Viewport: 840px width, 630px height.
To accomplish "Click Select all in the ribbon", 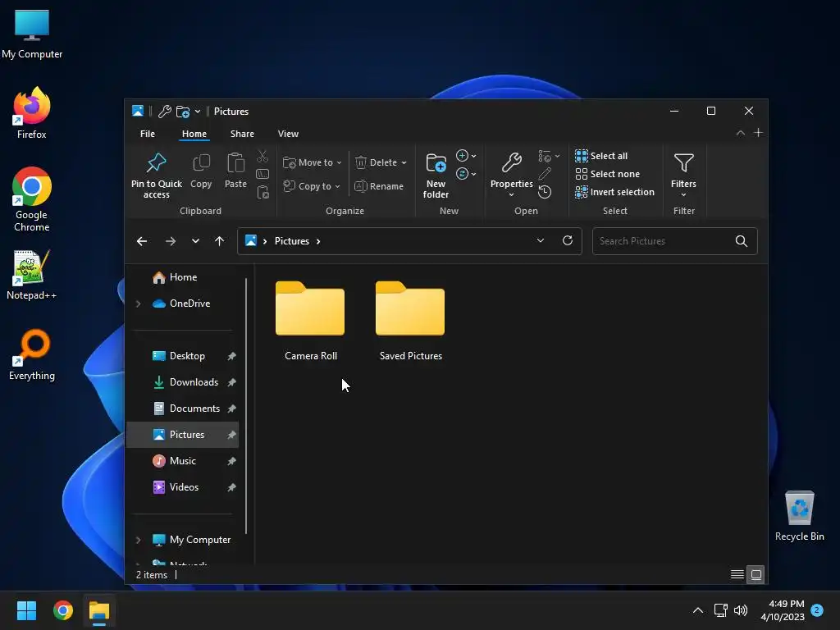I will (x=601, y=156).
